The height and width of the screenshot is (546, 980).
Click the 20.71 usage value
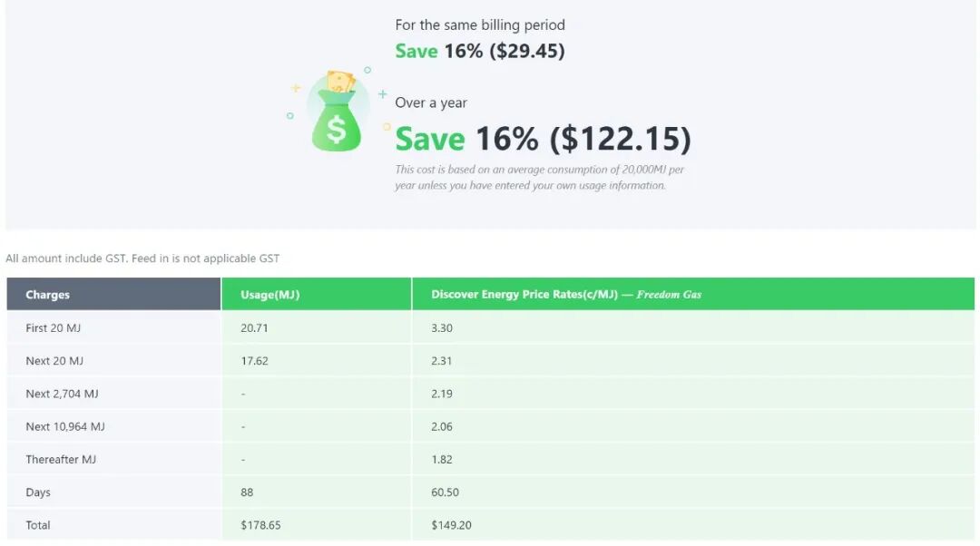[x=254, y=328]
